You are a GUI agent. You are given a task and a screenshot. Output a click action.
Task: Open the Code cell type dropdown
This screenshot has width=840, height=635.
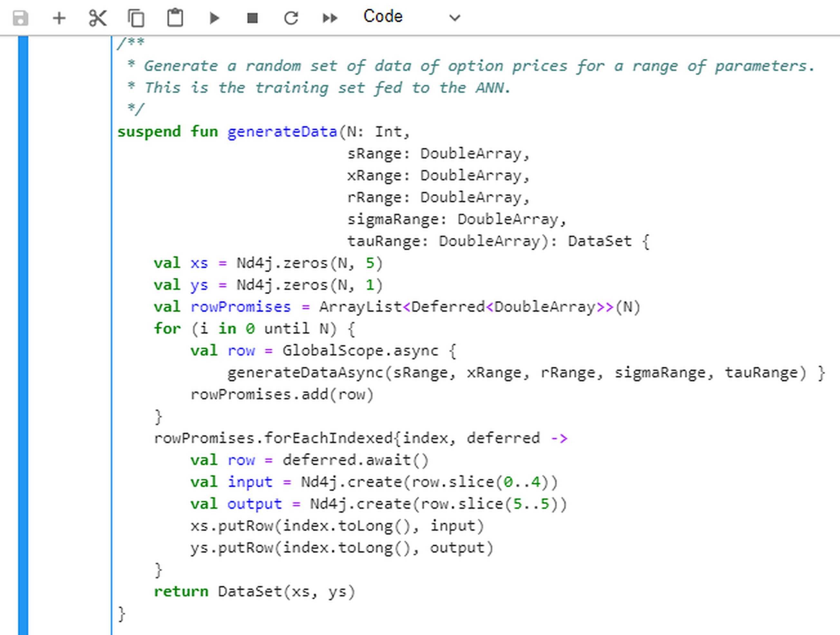[412, 17]
